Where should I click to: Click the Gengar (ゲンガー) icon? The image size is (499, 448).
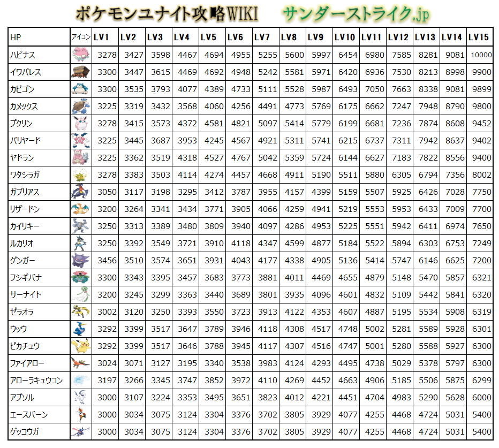tap(80, 261)
